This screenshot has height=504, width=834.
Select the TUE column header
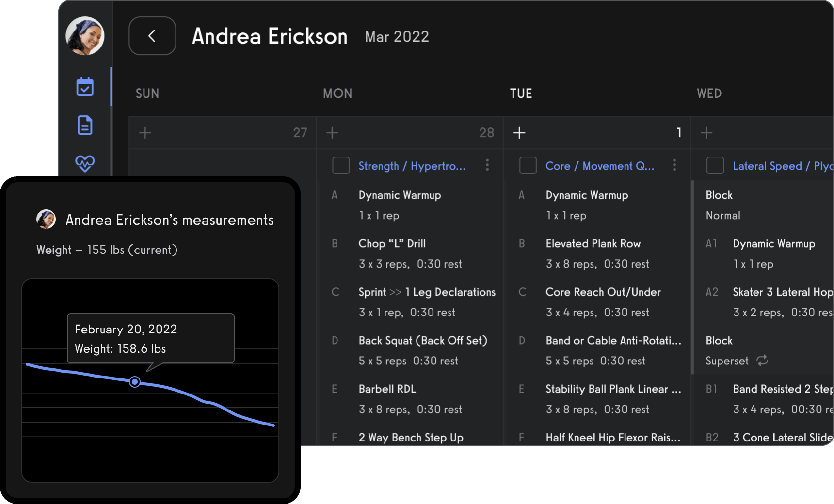tap(521, 94)
